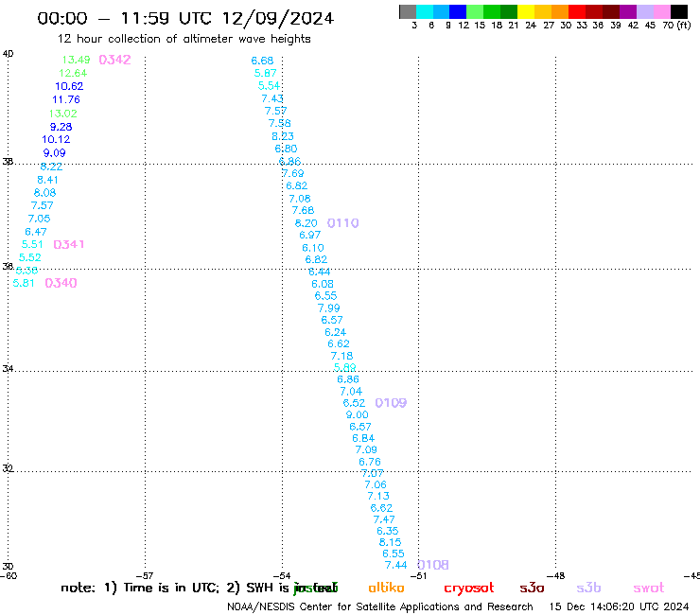Click the 5.54 wave height value

[270, 86]
